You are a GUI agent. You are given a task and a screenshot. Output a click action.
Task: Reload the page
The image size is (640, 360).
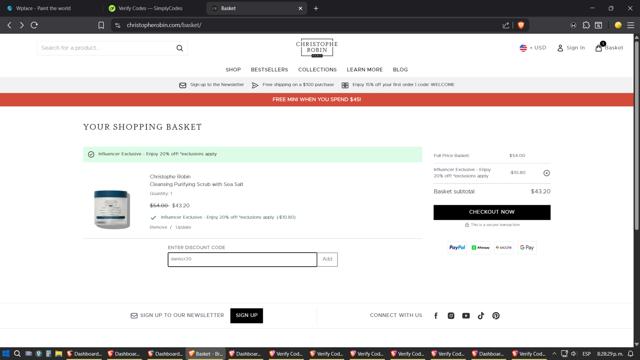click(34, 25)
